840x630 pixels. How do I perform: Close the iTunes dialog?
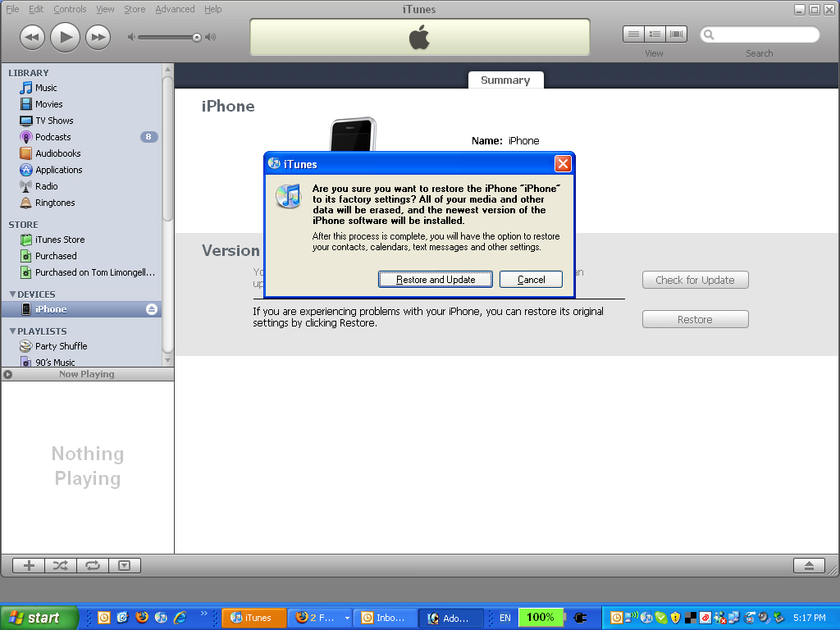click(x=563, y=163)
